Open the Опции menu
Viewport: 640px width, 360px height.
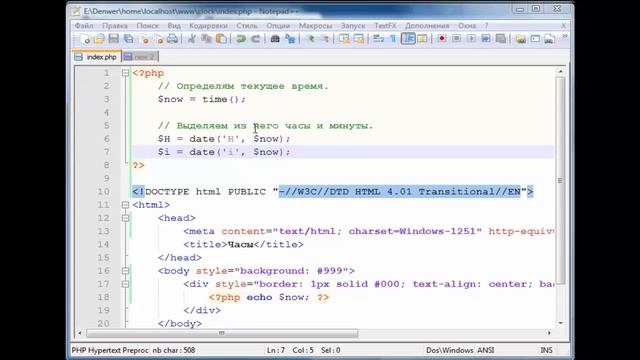(x=278, y=26)
